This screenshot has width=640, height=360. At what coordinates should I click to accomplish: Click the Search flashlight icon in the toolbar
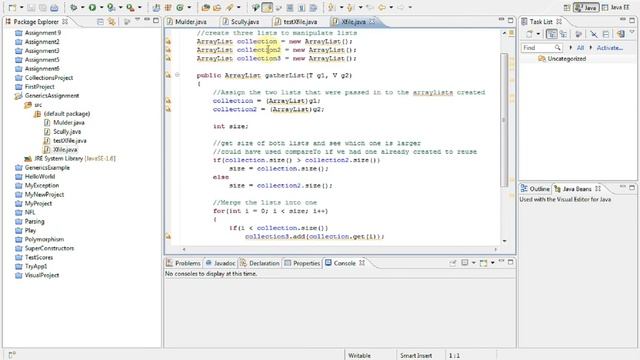click(x=230, y=7)
